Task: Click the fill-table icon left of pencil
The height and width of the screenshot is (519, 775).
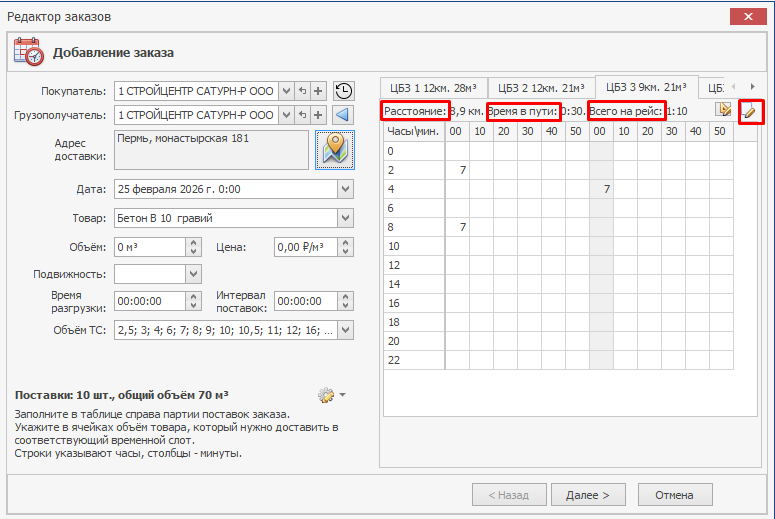Action: tap(725, 110)
